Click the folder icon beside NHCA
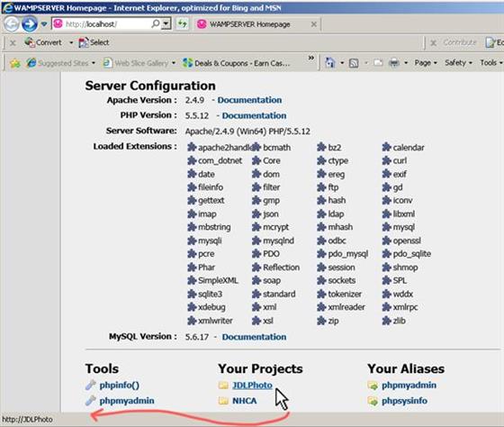 coord(223,401)
